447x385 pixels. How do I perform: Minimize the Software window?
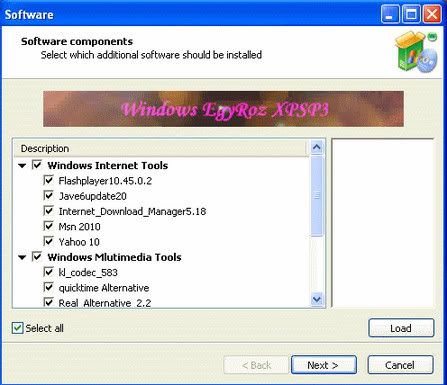point(390,14)
